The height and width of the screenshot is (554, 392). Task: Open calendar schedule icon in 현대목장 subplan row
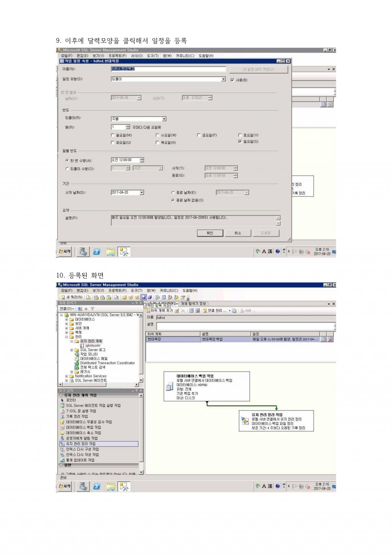[x=323, y=339]
